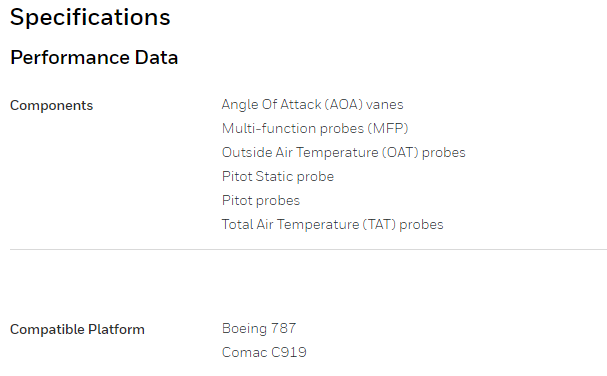Click the C919 model number text
The width and height of the screenshot is (607, 376).
(x=289, y=352)
